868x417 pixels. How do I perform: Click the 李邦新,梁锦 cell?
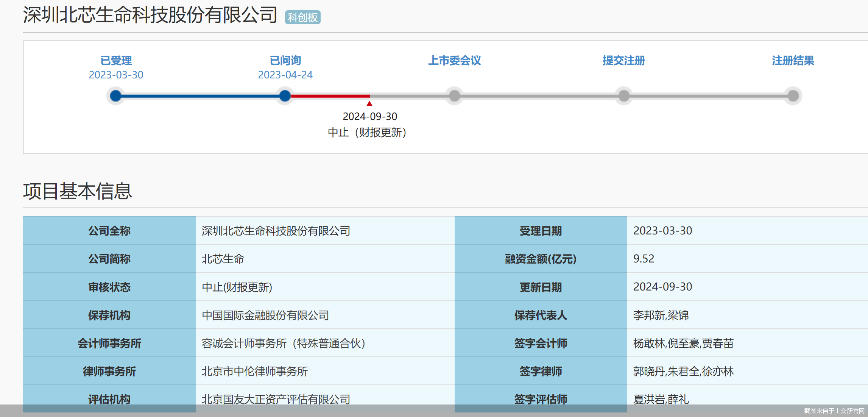pyautogui.click(x=747, y=315)
